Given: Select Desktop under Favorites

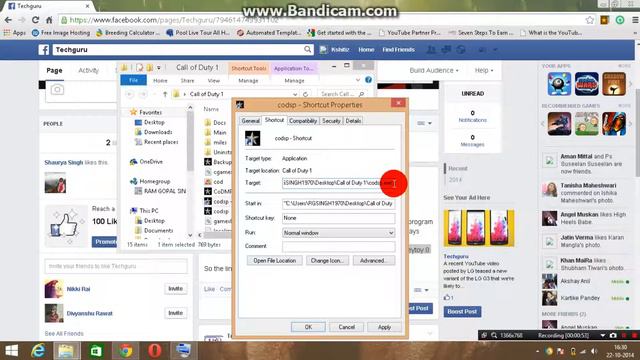Looking at the screenshot, I should (x=154, y=122).
